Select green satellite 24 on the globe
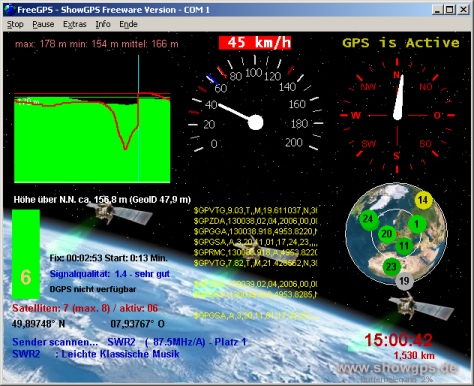The height and width of the screenshot is (386, 474). tap(368, 219)
